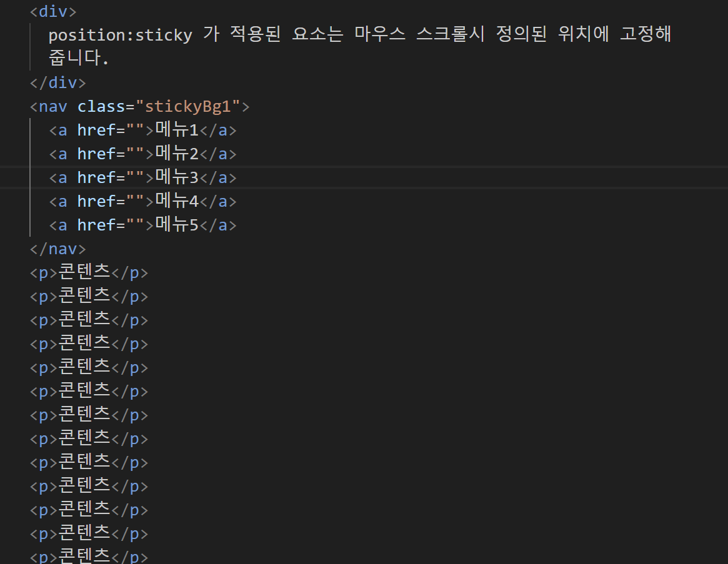The image size is (728, 564).
Task: Click the word '줍니다.' line
Action: tap(79, 58)
